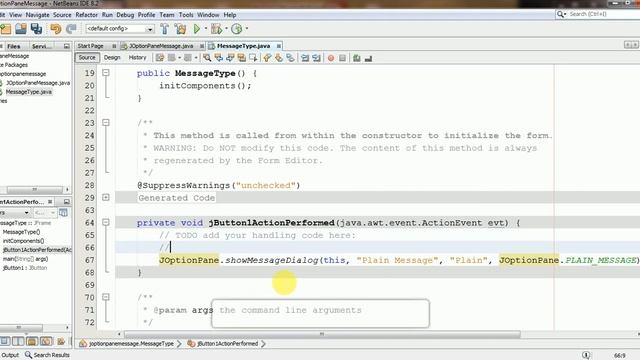Click the Uncomment icon in editor toolbar

368,58
